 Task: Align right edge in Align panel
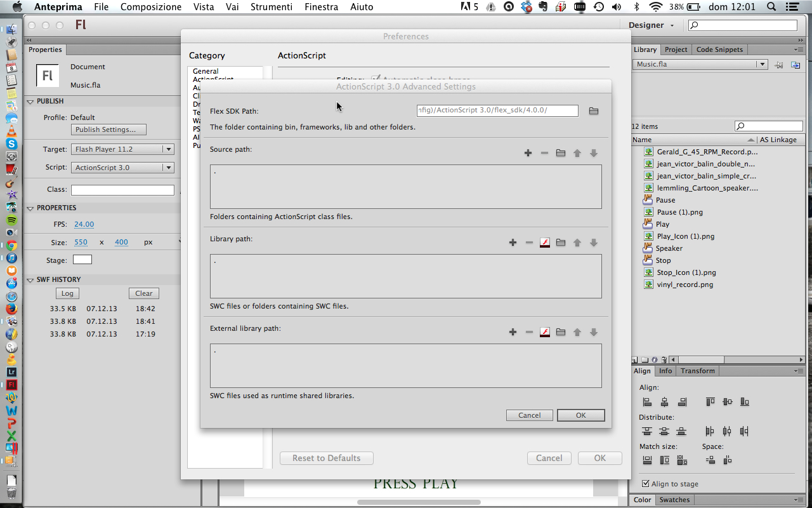[x=682, y=402]
